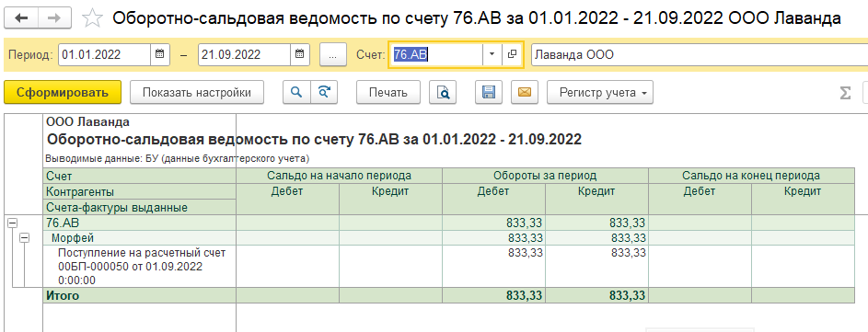Select the Морфей row in the report
Viewport: 868px width, 332px height.
(449, 238)
